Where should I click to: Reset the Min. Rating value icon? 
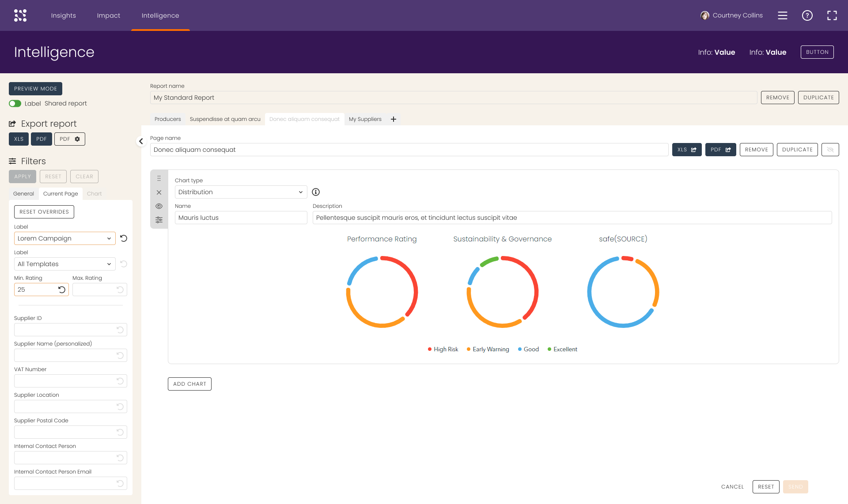coord(62,290)
